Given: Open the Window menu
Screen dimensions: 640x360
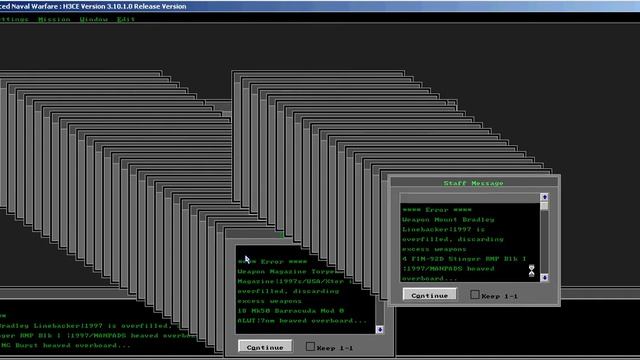Looking at the screenshot, I should [94, 19].
